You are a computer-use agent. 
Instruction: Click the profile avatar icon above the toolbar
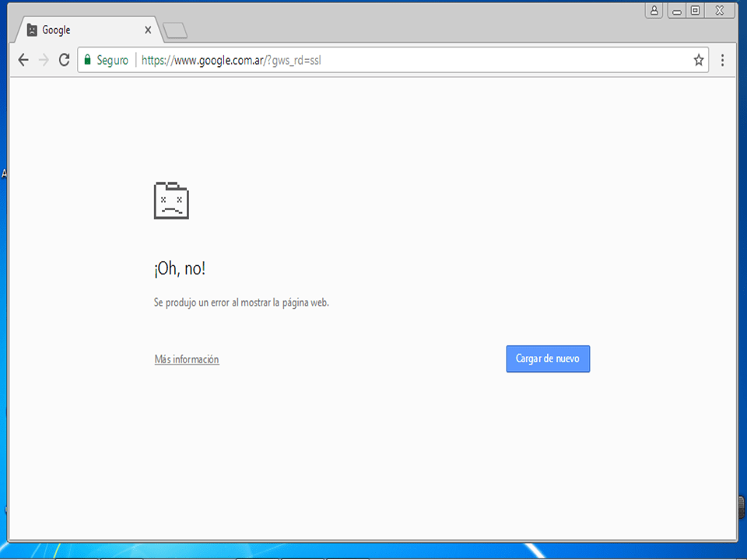coord(654,10)
